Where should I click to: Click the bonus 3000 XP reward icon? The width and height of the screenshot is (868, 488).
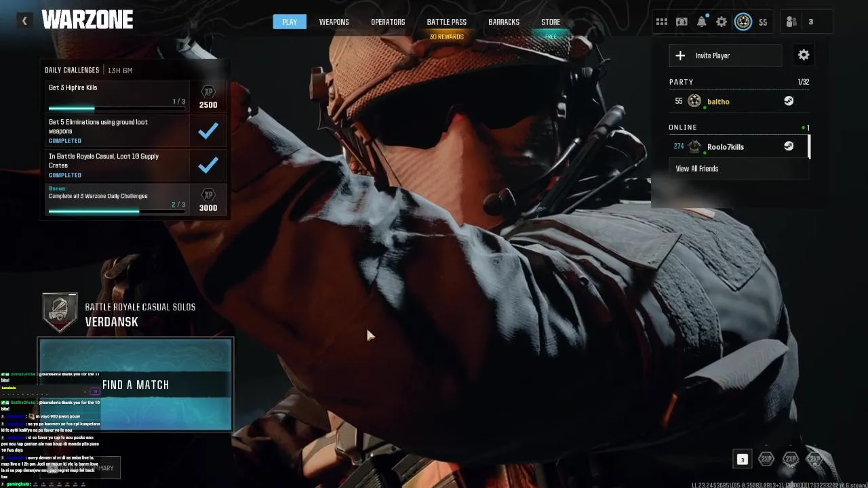(208, 195)
